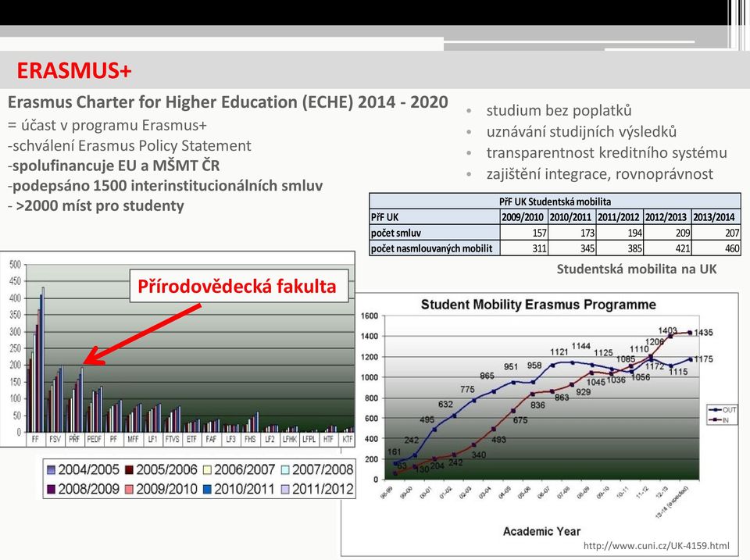Click 'Student Mobility Erasmus Programme' chart title
Screen dimensions: 750x560
pyautogui.click(x=538, y=305)
